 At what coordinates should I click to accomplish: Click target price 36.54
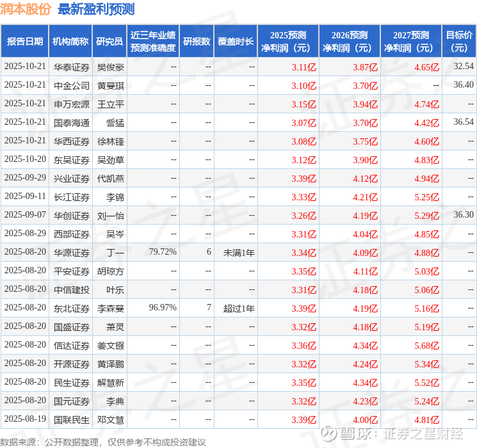[464, 122]
